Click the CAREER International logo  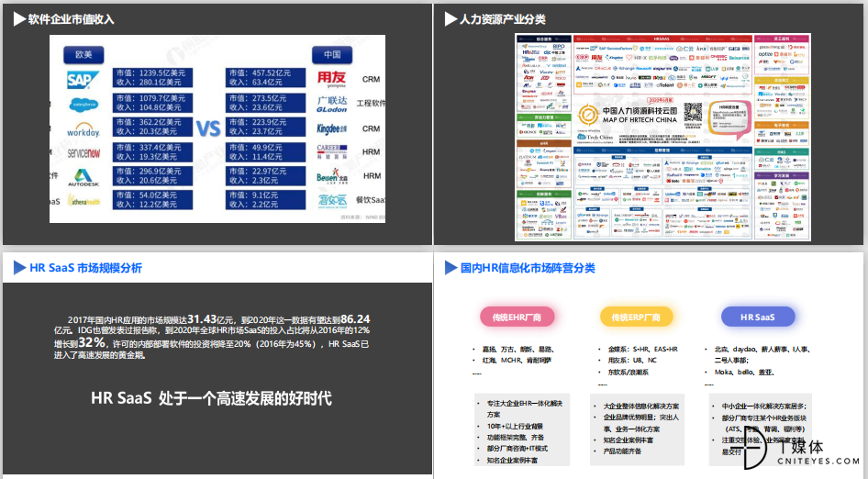[332, 151]
